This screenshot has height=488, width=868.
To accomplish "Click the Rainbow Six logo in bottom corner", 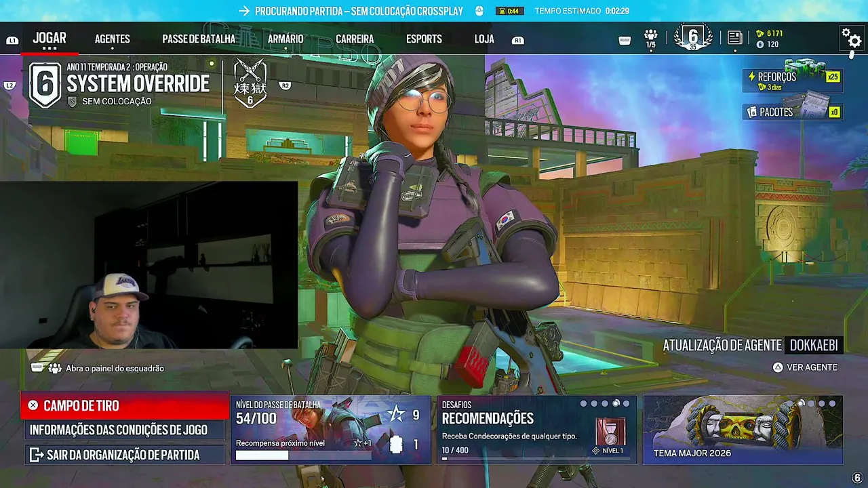I will pos(856,479).
